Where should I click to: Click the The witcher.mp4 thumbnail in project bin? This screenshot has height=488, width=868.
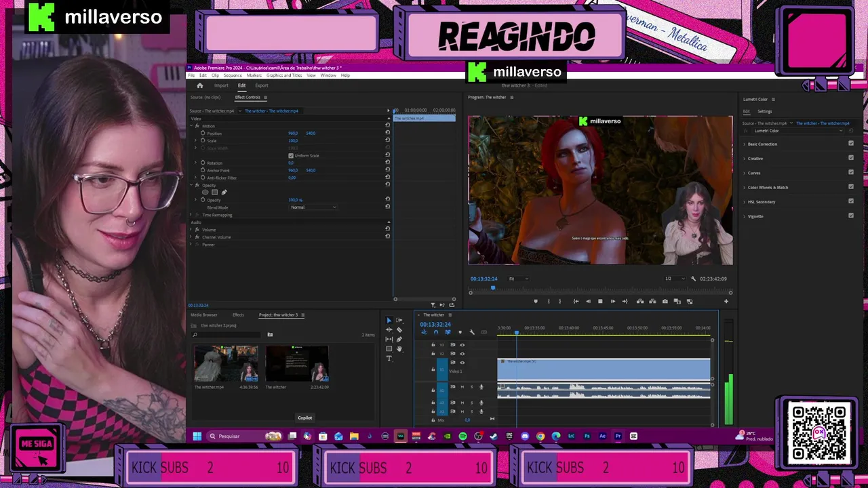(225, 363)
